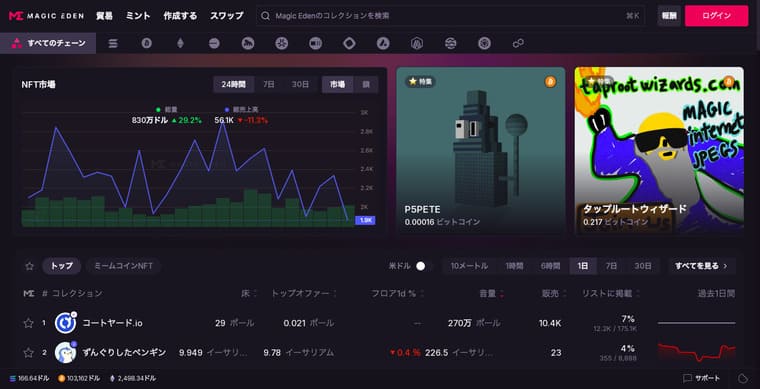Toggle the 米ドル currency switch
This screenshot has height=389, width=760.
[423, 266]
